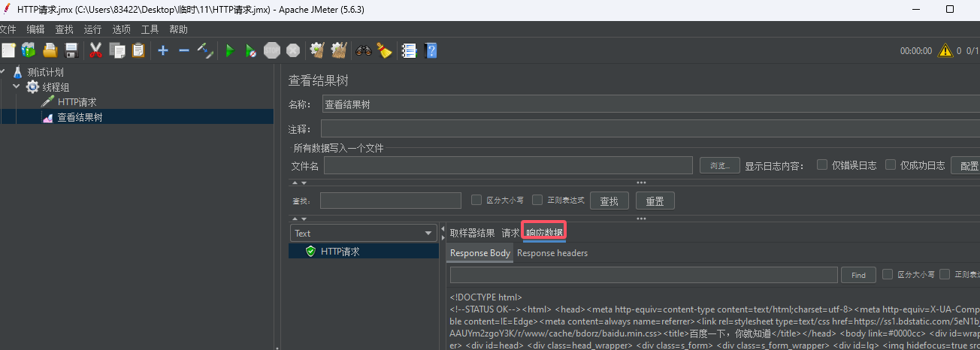Click the error count 0 beside warning triangle
Viewport: 980px width, 350px height.
coord(959,51)
